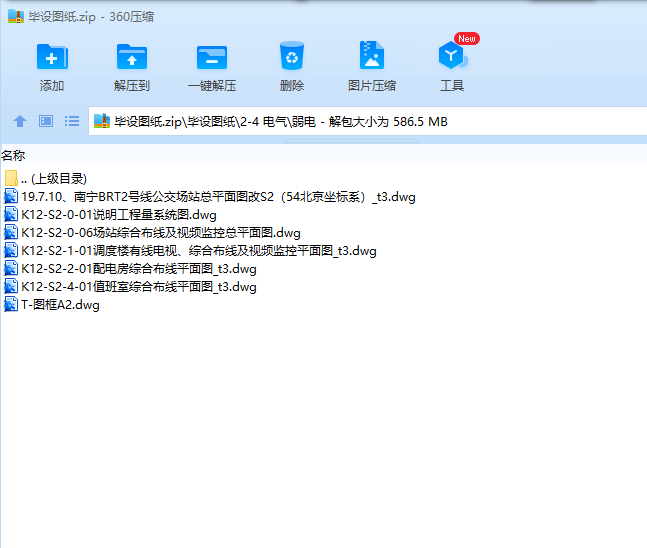Click the 一键解压 one-click extract icon

point(212,57)
